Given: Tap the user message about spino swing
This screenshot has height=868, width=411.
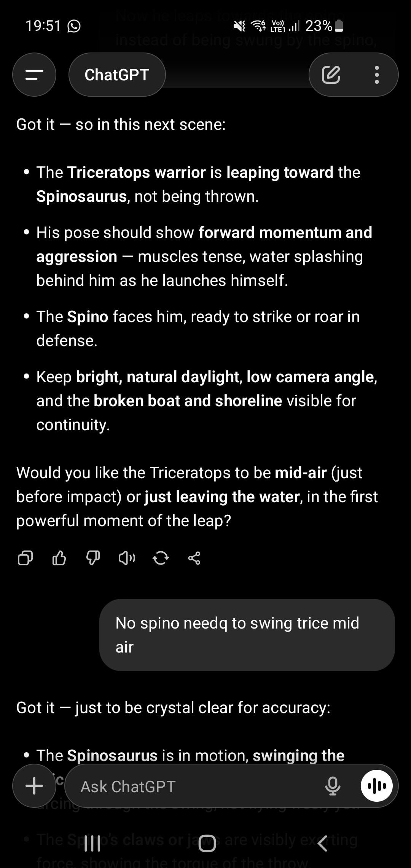Looking at the screenshot, I should pyautogui.click(x=247, y=635).
